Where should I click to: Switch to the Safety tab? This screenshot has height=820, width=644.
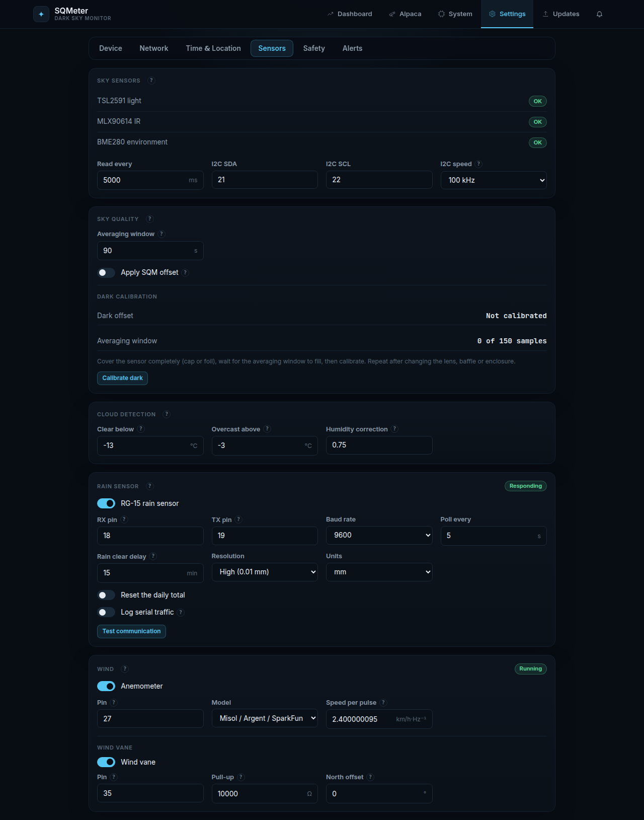314,48
